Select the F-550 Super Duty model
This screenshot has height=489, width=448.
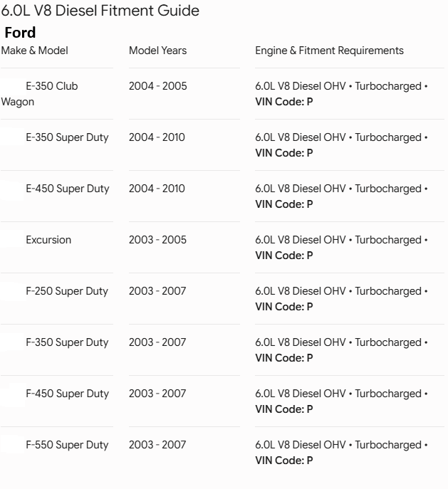pos(67,445)
